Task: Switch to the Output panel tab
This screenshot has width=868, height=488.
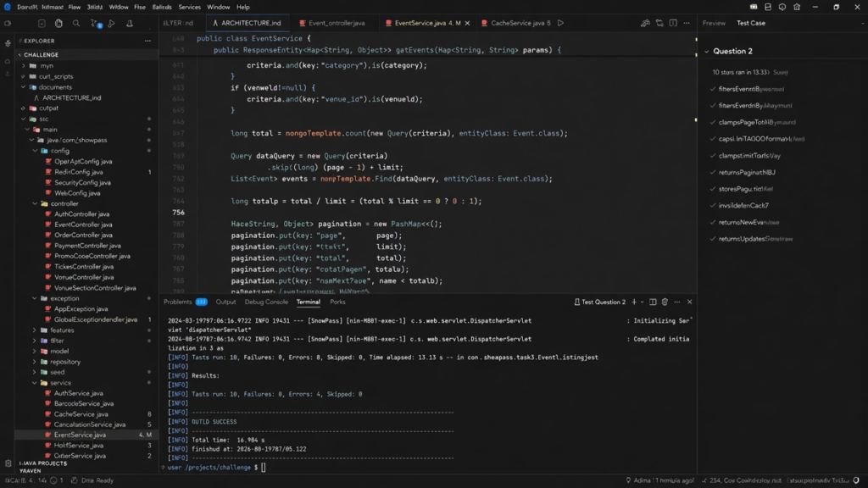Action: point(225,302)
